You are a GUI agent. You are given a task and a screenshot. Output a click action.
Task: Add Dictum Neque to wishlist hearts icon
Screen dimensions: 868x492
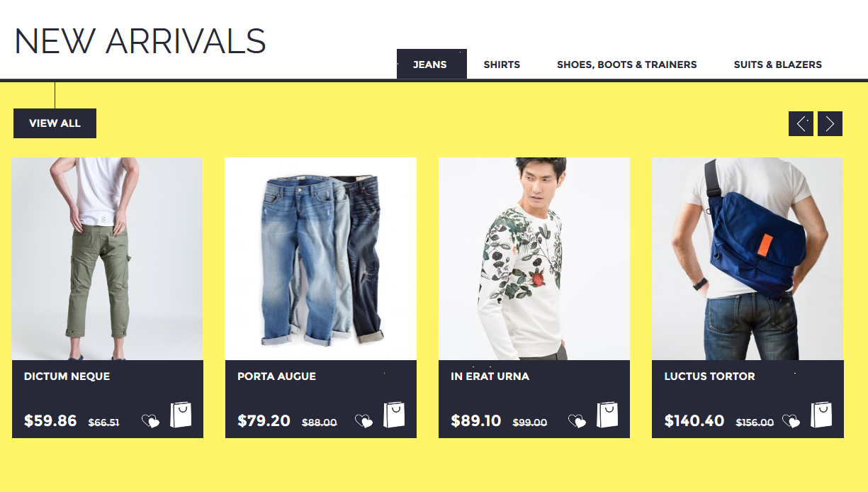pyautogui.click(x=150, y=421)
